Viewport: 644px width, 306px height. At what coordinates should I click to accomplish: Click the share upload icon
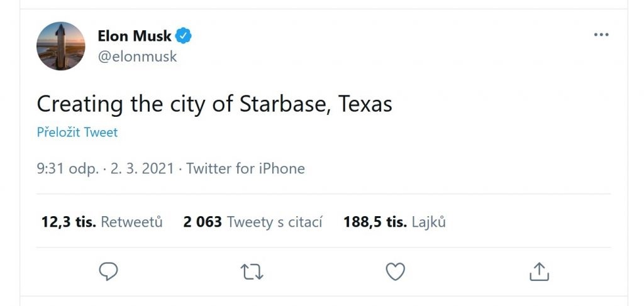point(538,271)
